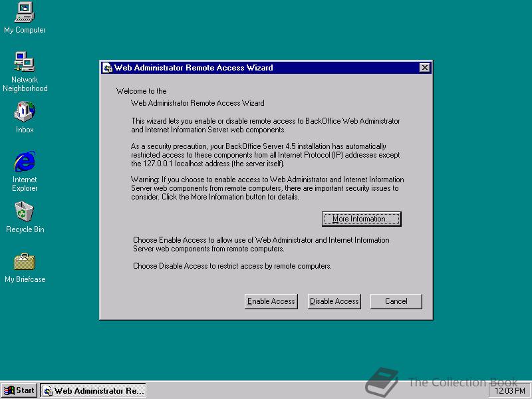Click the wizard title bar text

[194, 68]
